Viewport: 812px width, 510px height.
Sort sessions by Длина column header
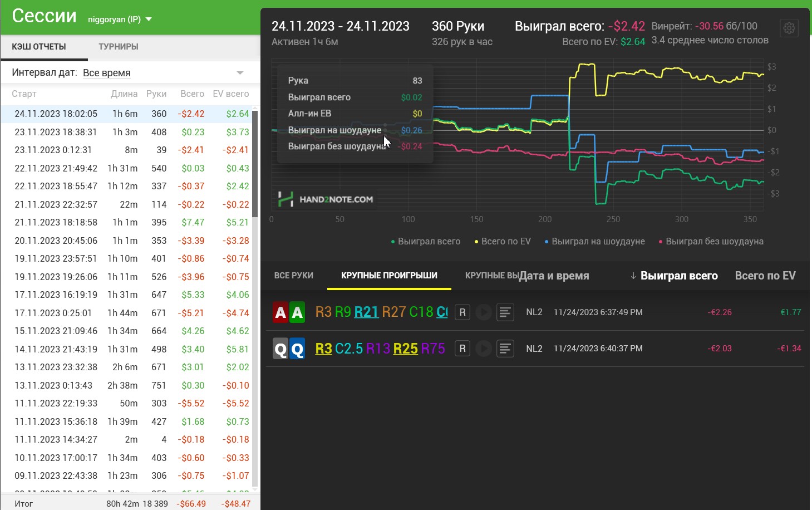click(124, 94)
